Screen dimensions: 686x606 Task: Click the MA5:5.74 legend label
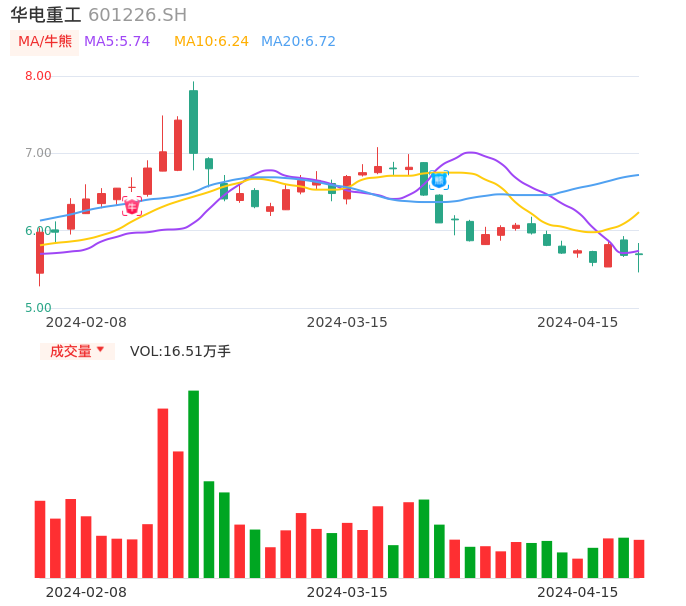pyautogui.click(x=117, y=42)
